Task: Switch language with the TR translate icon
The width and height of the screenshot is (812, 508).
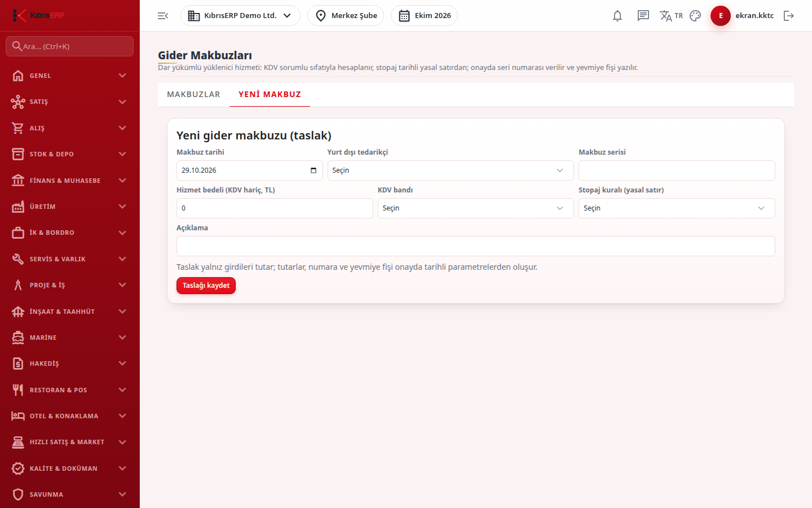Action: pyautogui.click(x=671, y=16)
